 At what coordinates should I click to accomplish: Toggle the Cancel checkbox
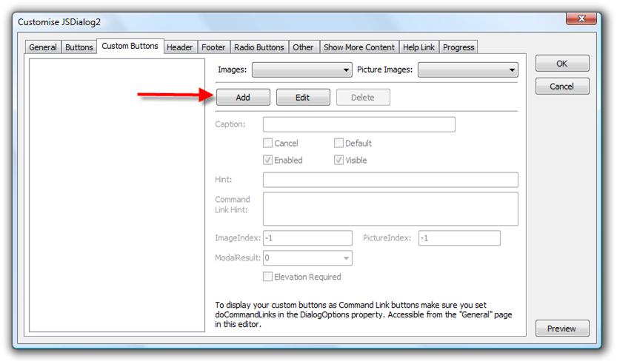point(268,144)
